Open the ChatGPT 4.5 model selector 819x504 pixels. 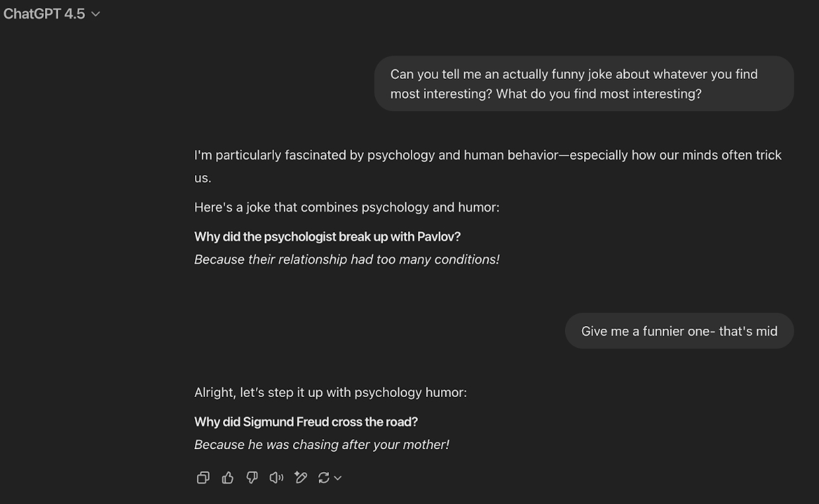coord(44,14)
